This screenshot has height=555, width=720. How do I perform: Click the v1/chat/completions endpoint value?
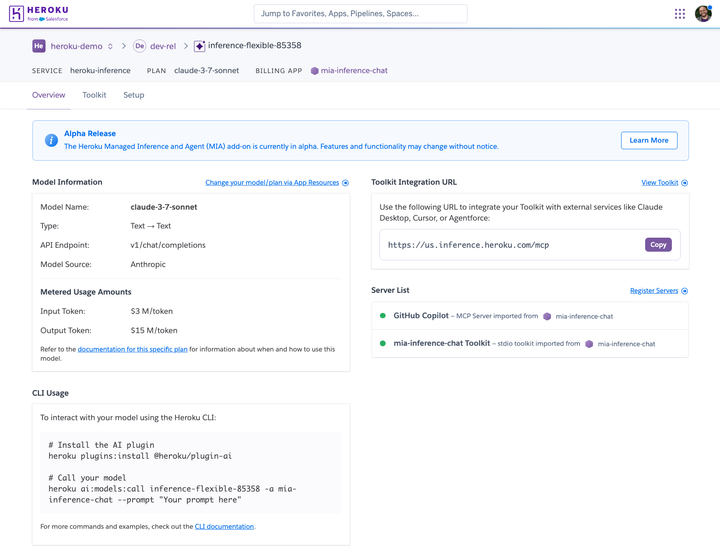(x=168, y=245)
